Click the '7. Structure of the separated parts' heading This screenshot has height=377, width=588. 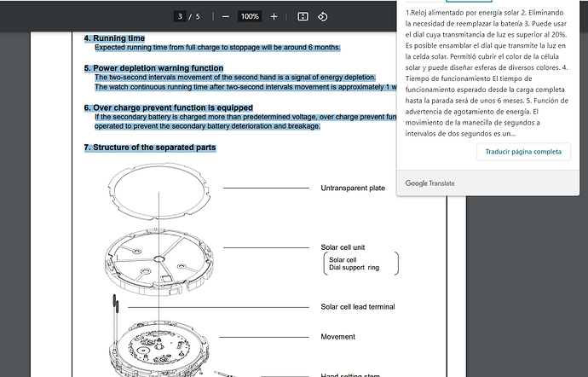(x=150, y=148)
